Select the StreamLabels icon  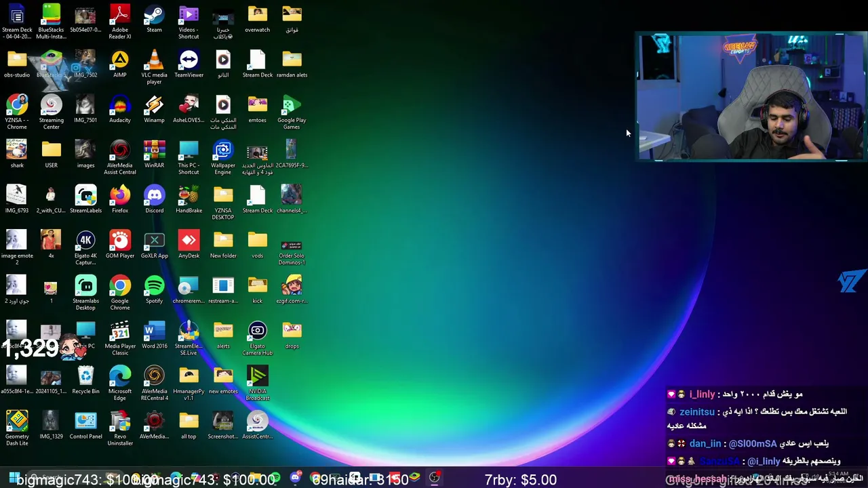coord(85,200)
